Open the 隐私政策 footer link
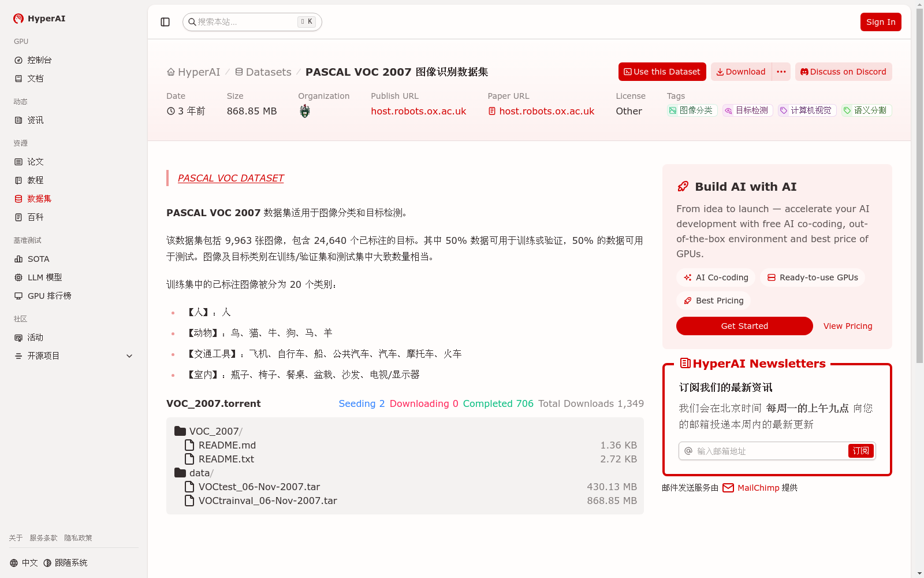Screen dimensions: 924x578 click(78, 538)
